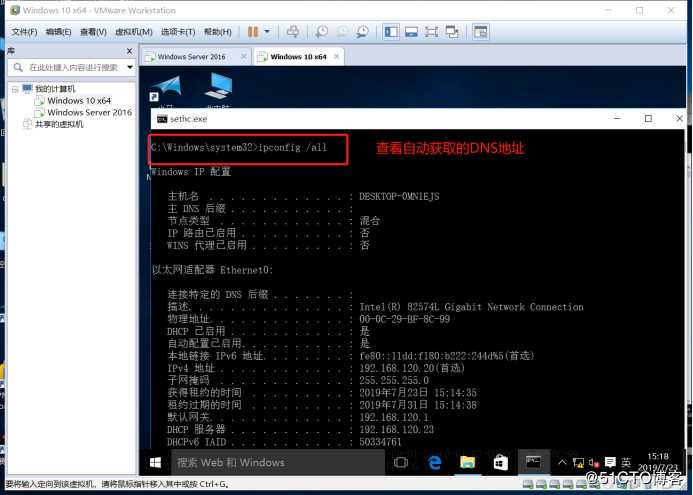Click the DHCPv6 IAID value 50334761

tap(380, 442)
